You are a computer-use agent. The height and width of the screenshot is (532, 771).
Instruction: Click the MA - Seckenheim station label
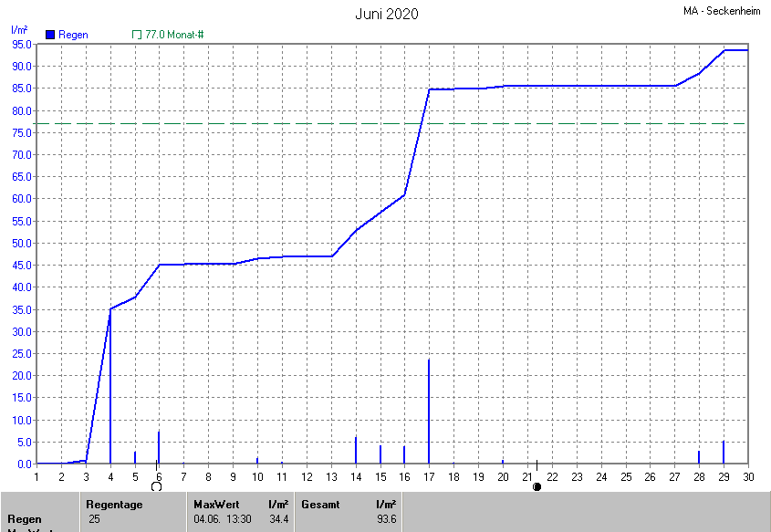click(724, 12)
